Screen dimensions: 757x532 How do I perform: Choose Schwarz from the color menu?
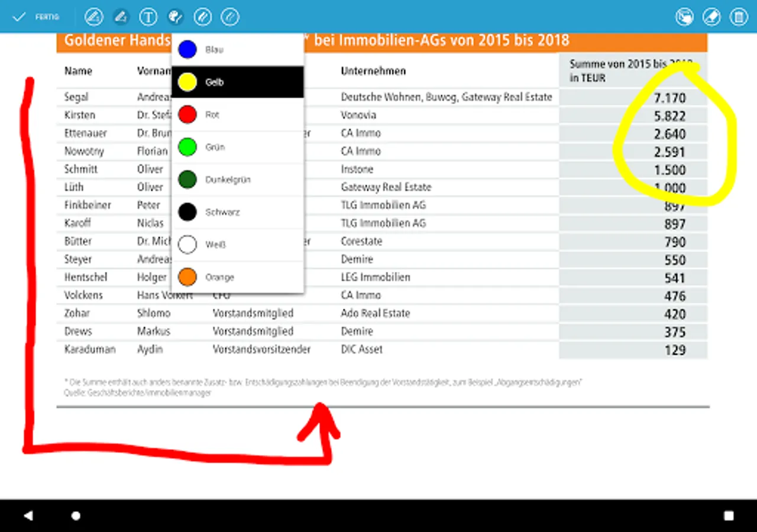click(x=238, y=212)
